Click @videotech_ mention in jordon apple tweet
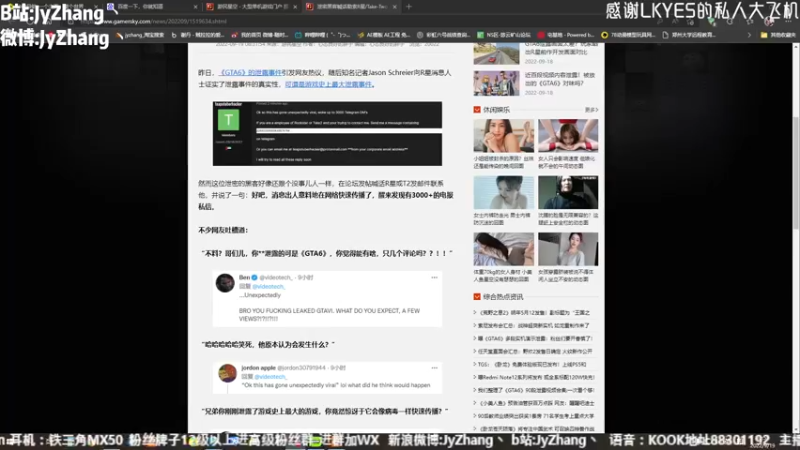The width and height of the screenshot is (800, 450). point(270,377)
